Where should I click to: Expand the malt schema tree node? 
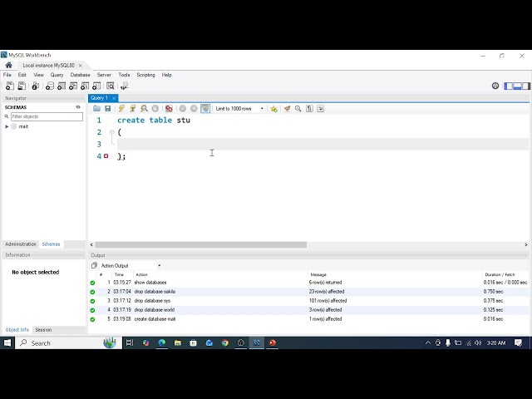(7, 126)
